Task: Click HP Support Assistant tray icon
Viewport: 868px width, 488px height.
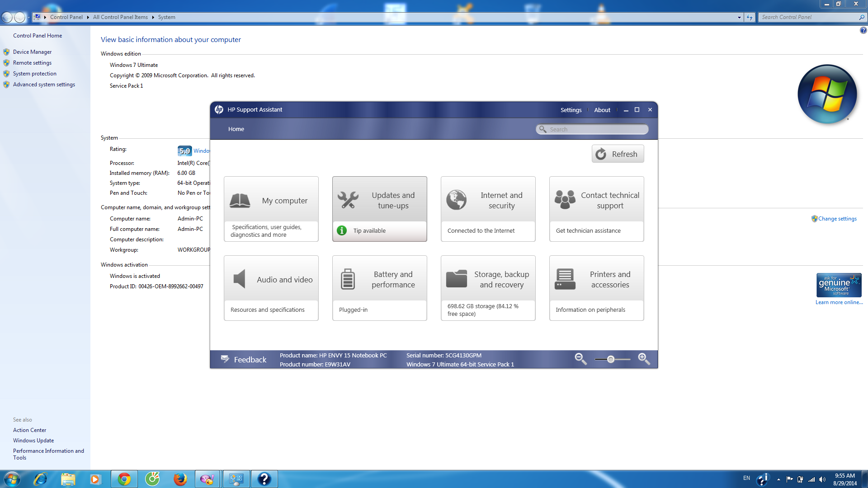Action: click(763, 479)
